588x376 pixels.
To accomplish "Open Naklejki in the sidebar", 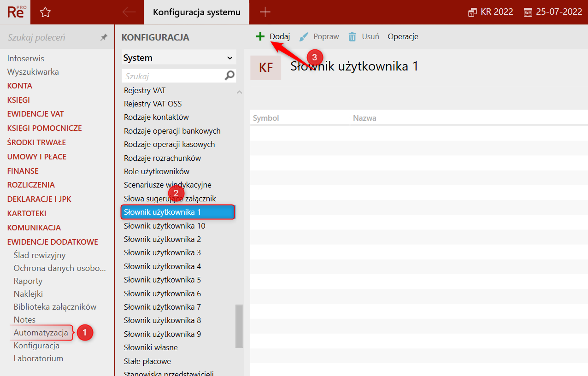I will [x=28, y=294].
